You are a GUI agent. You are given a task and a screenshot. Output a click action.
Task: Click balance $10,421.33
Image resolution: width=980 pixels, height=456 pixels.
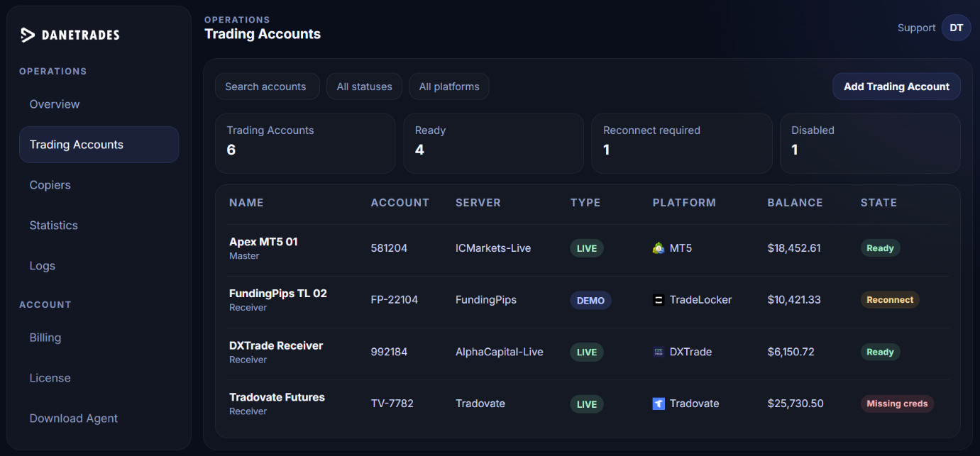click(794, 300)
